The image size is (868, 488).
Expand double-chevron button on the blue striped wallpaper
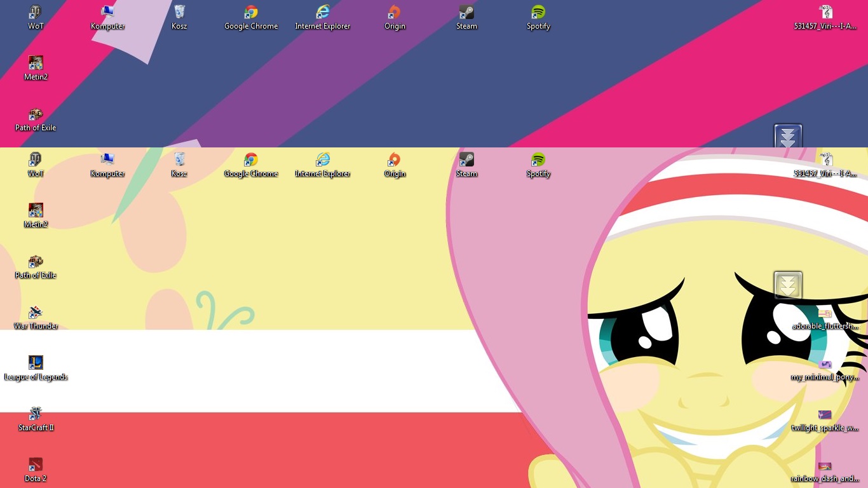788,136
